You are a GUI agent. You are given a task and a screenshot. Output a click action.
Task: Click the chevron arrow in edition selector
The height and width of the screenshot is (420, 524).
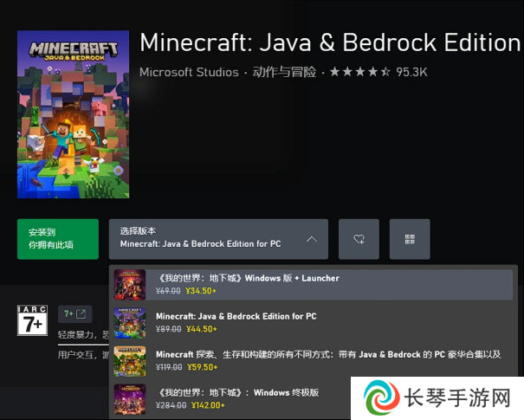(x=312, y=239)
